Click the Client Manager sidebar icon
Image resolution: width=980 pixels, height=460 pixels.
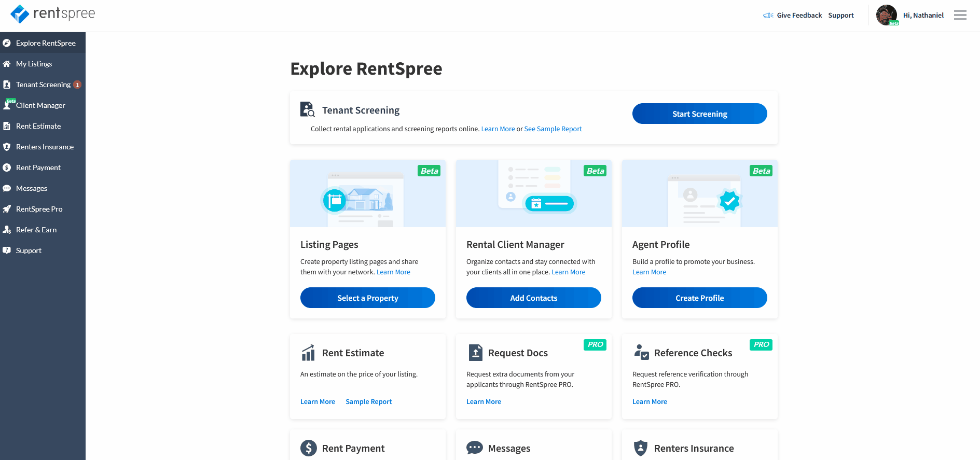tap(7, 105)
